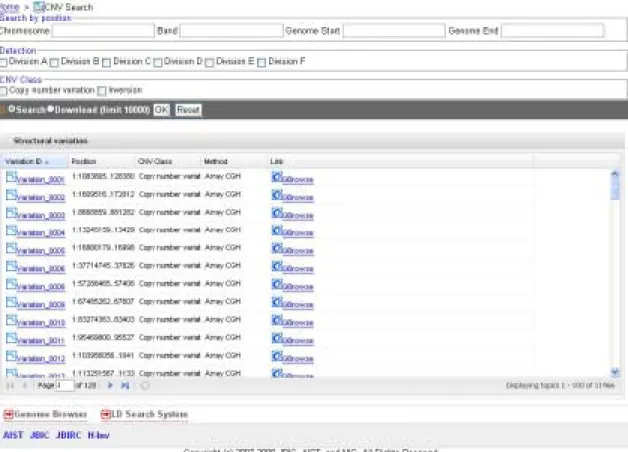Click Displaying topics status text

coord(560,386)
